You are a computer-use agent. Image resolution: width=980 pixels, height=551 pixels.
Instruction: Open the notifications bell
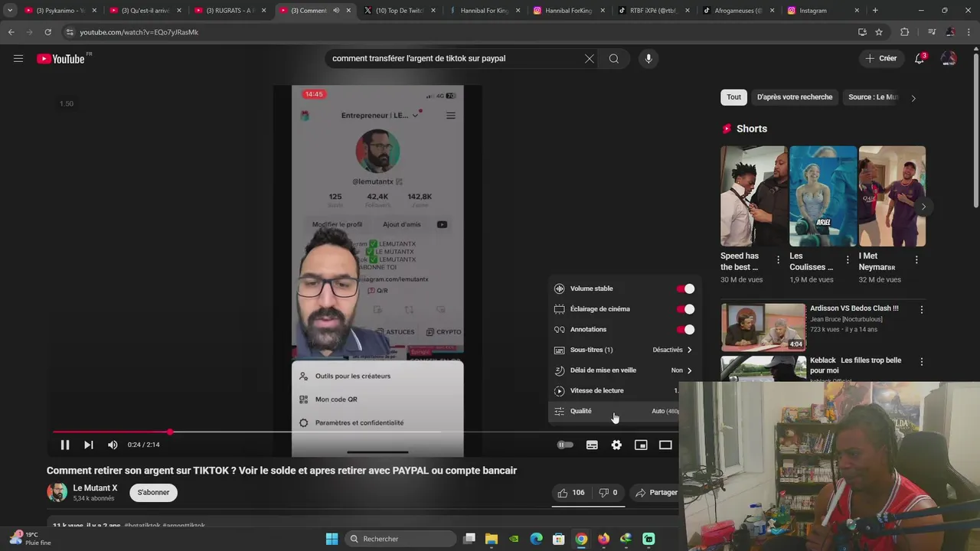tap(920, 58)
